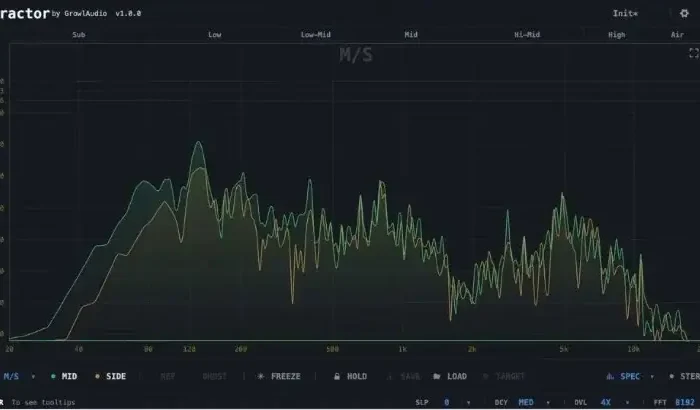Select the High frequency band label
Image resolution: width=700 pixels, height=410 pixels.
617,35
